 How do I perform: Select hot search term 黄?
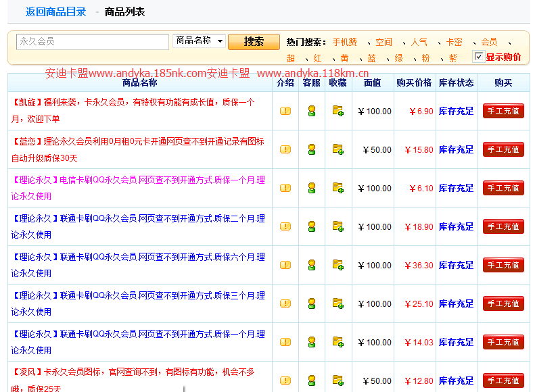click(x=345, y=58)
